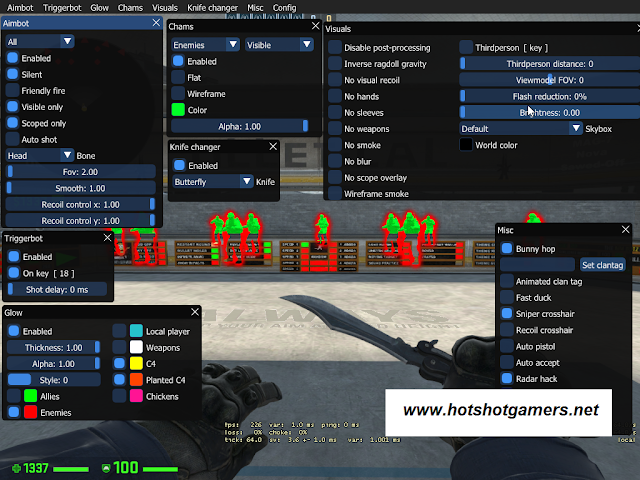Toggle Aimbot Enabled checkbox
This screenshot has width=640, height=480.
pos(13,58)
